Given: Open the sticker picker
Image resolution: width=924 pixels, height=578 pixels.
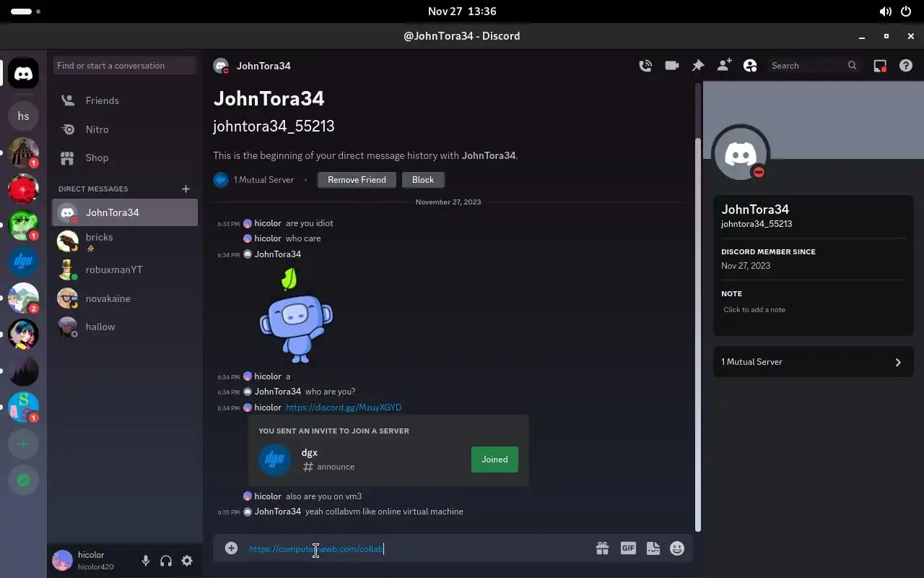Looking at the screenshot, I should click(x=653, y=548).
